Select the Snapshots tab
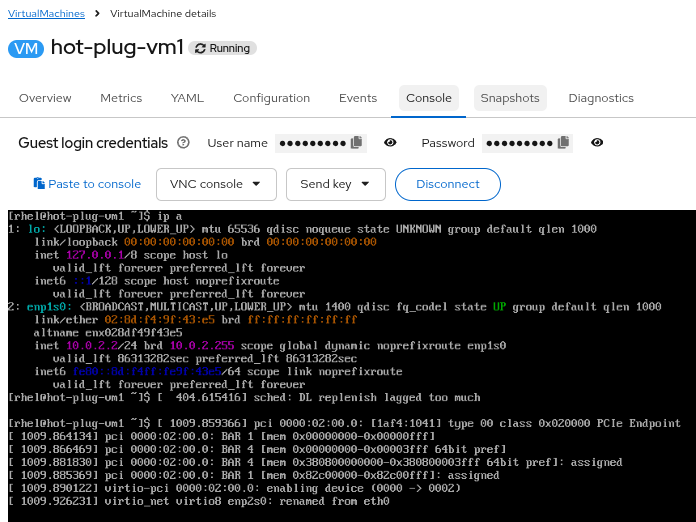Viewport: 696px width, 522px height. pos(510,98)
